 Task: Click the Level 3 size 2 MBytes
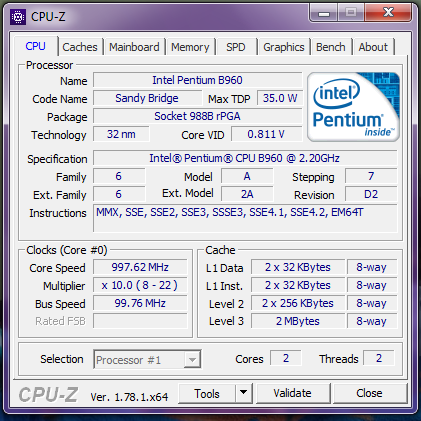click(x=298, y=321)
